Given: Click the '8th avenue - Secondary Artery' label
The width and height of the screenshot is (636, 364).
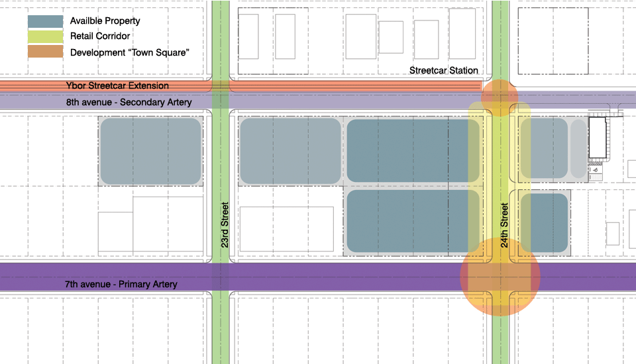Looking at the screenshot, I should pyautogui.click(x=129, y=102).
